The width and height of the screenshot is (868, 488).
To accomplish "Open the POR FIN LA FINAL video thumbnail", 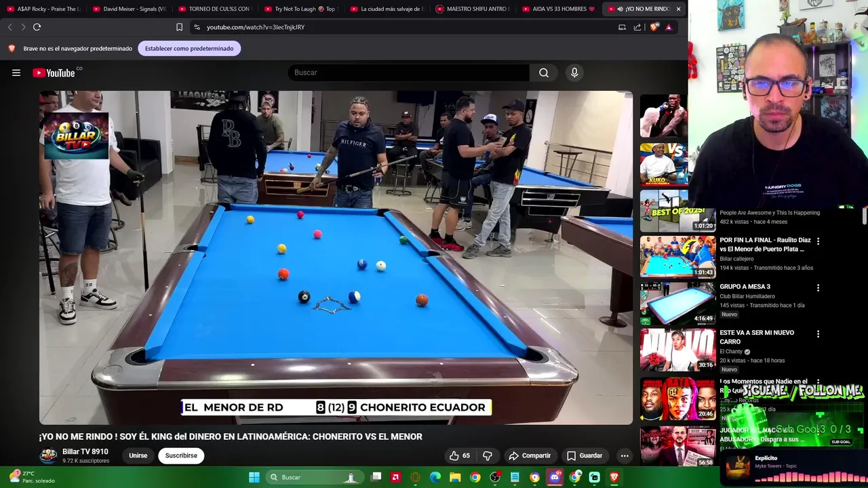I will click(677, 256).
